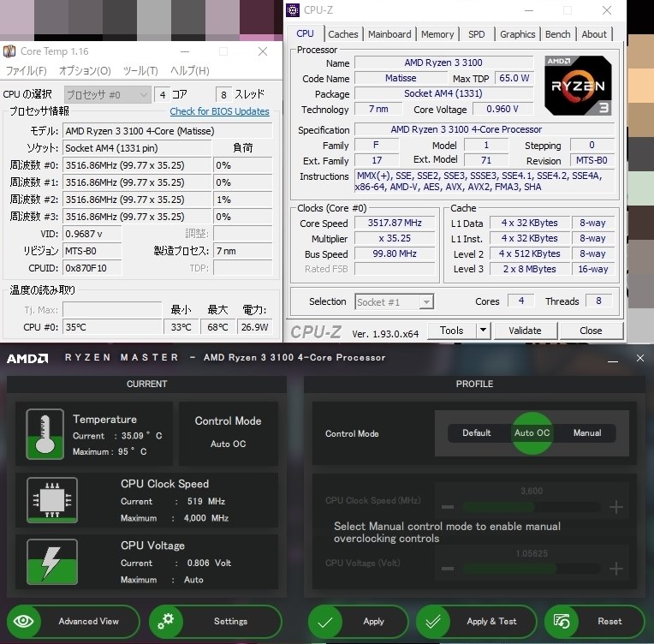Switch to the Mainboard tab in CPU-Z
The height and width of the screenshot is (644, 654).
pyautogui.click(x=389, y=34)
